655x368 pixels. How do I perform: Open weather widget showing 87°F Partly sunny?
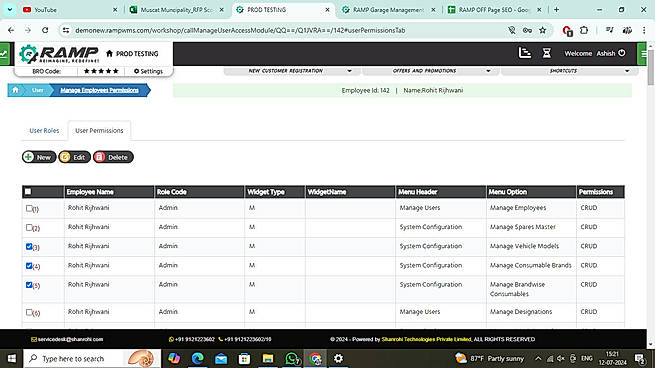(x=490, y=358)
